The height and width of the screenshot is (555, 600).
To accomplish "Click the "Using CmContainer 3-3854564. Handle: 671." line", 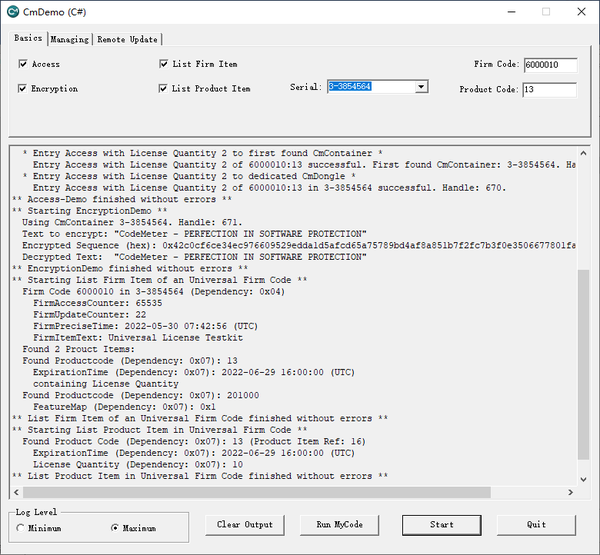I will (132, 222).
